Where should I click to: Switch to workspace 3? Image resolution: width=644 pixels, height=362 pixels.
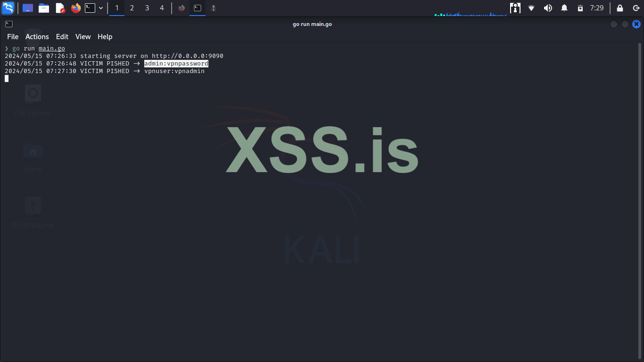point(147,8)
